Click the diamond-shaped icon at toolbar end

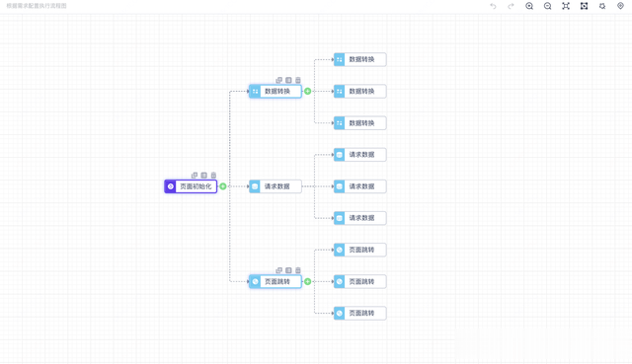[621, 6]
